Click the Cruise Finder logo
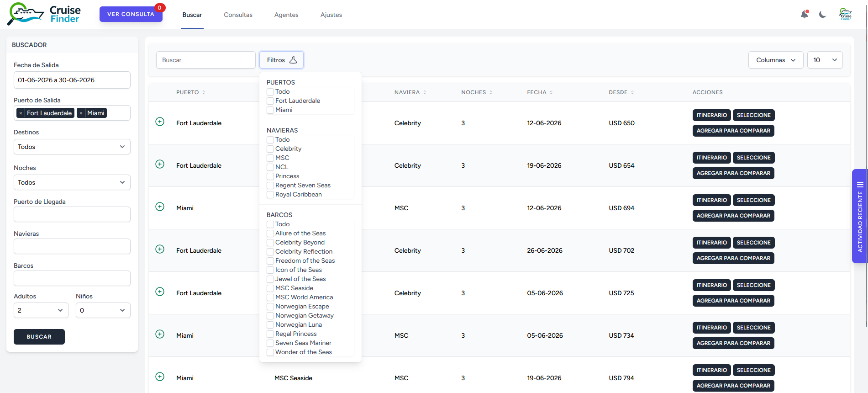 pyautogui.click(x=44, y=14)
